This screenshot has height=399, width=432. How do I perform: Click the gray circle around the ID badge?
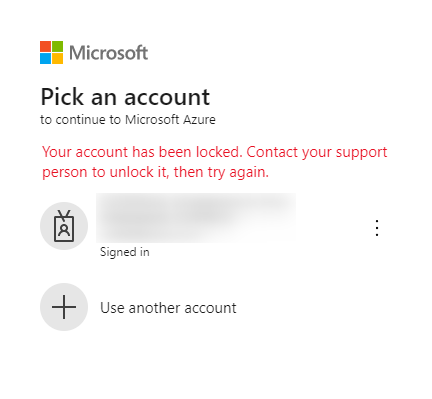coord(64,226)
